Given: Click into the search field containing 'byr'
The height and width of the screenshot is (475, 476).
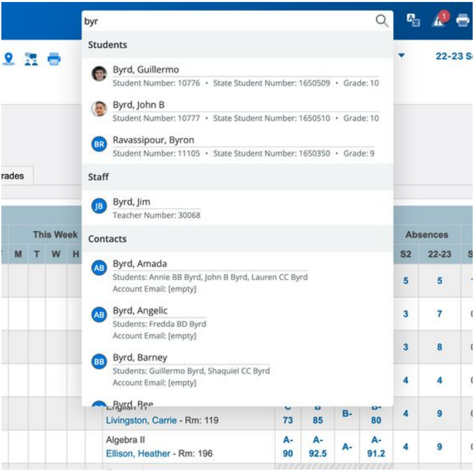Looking at the screenshot, I should tap(227, 21).
